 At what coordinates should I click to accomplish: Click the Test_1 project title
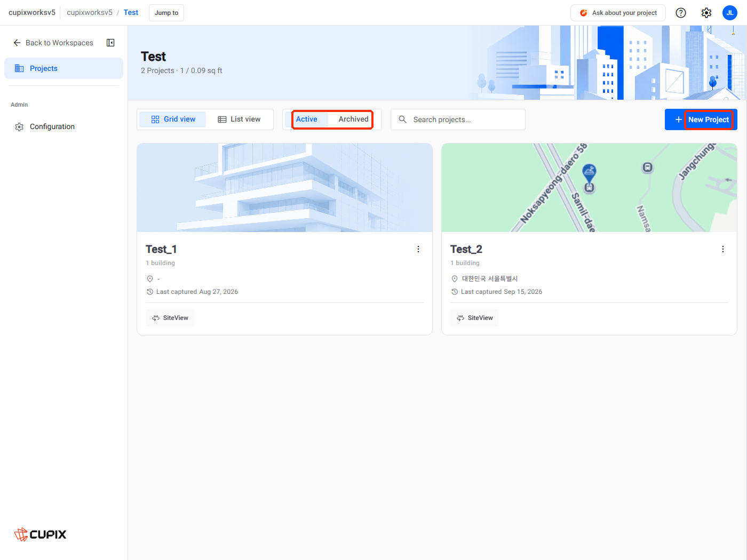coord(161,250)
